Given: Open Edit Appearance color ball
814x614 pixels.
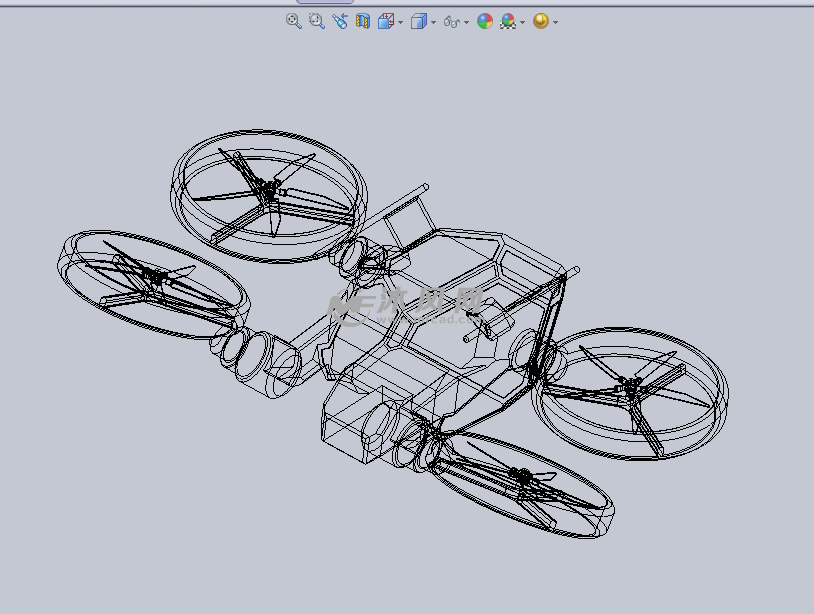Looking at the screenshot, I should pos(485,21).
